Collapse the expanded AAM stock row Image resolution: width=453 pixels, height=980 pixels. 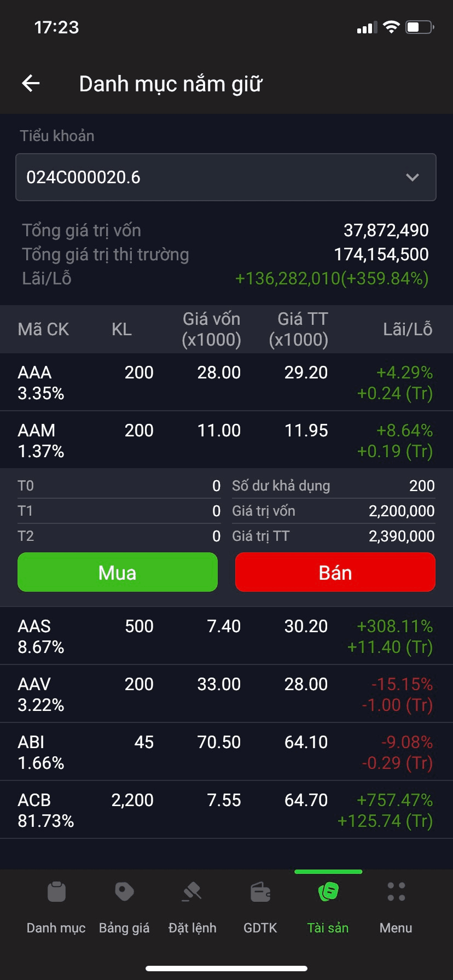point(226,440)
